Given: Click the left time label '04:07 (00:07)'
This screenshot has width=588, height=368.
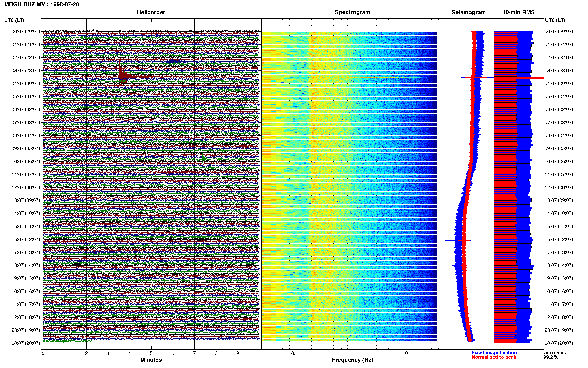Looking at the screenshot, I should [26, 83].
